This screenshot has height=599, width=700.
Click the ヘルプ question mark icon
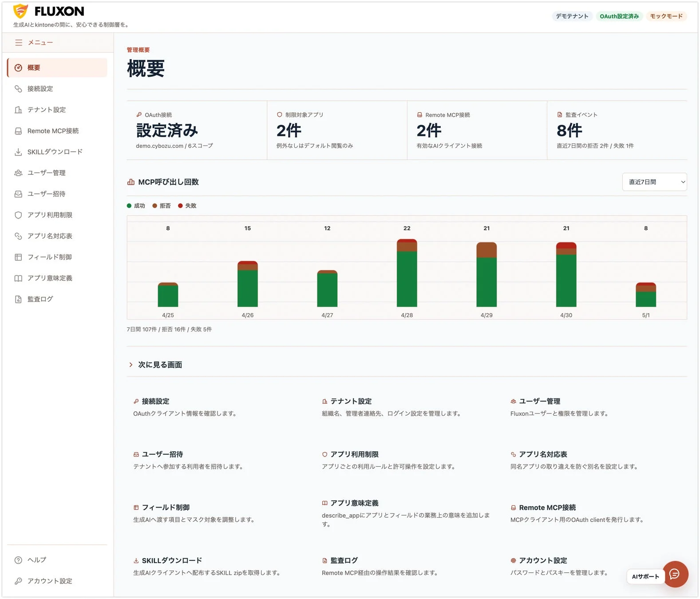(x=18, y=560)
